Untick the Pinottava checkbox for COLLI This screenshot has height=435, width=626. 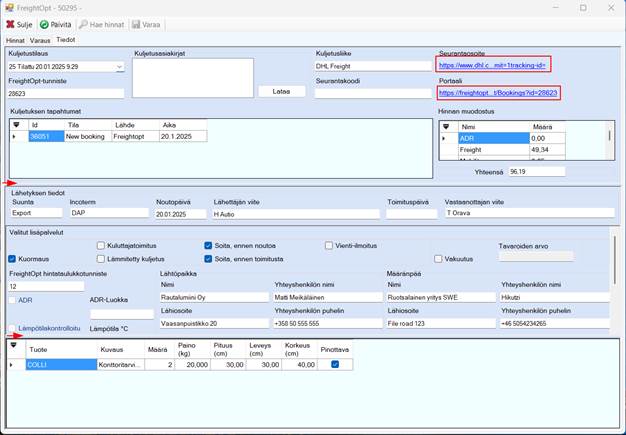334,365
